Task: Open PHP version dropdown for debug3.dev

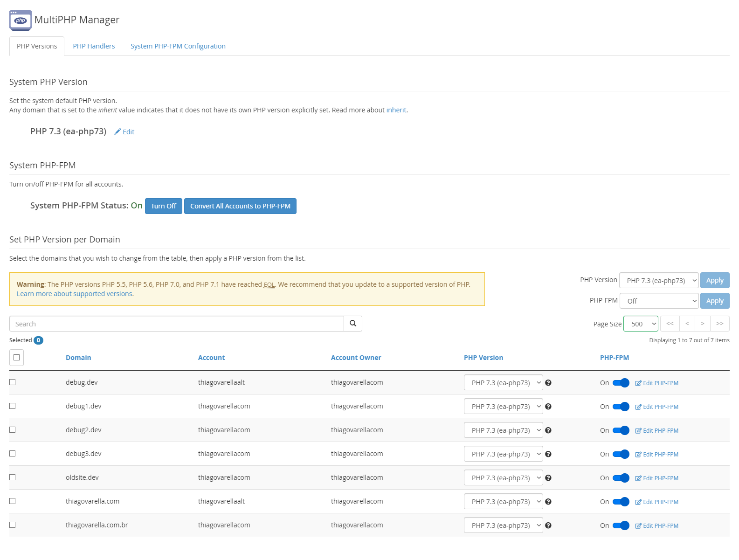Action: (503, 454)
